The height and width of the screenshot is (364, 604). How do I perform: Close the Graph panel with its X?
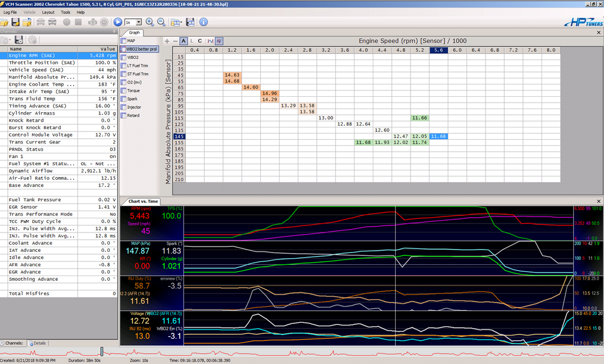pos(599,32)
